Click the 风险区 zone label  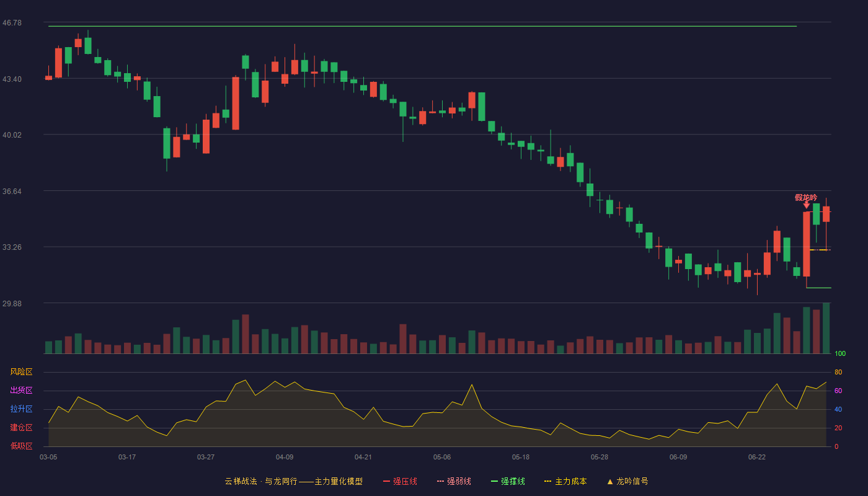(x=21, y=372)
